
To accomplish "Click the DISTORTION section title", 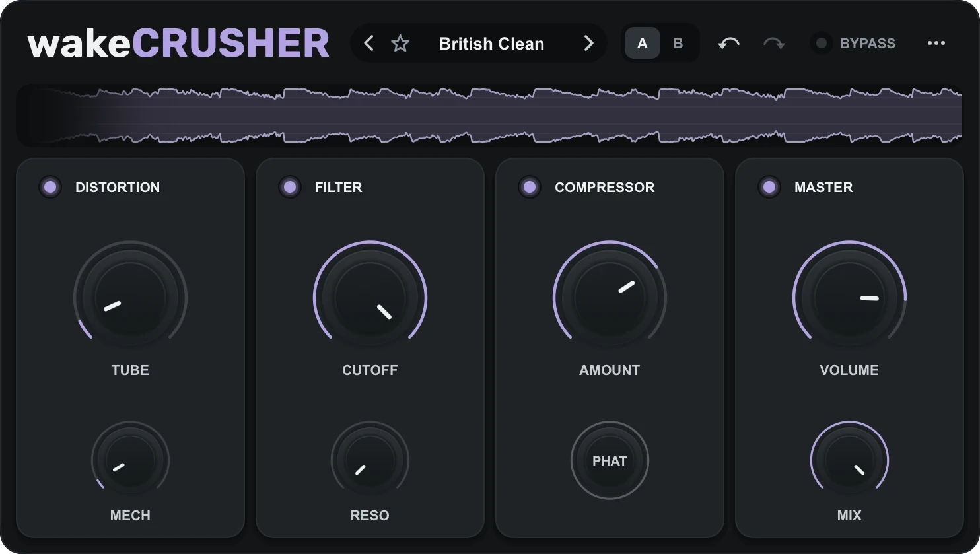I will point(118,188).
